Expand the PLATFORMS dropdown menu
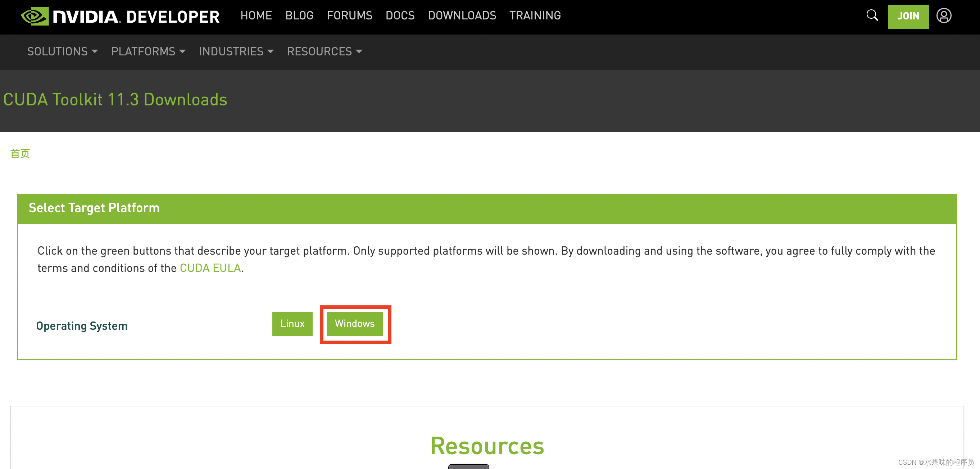The height and width of the screenshot is (469, 980). 148,51
